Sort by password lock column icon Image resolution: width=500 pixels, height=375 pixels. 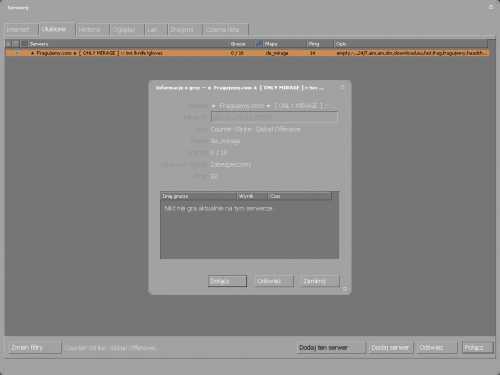[x=8, y=44]
